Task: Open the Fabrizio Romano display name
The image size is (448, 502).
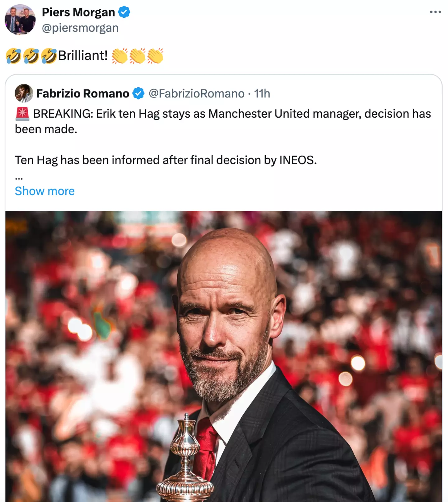Action: [x=83, y=93]
